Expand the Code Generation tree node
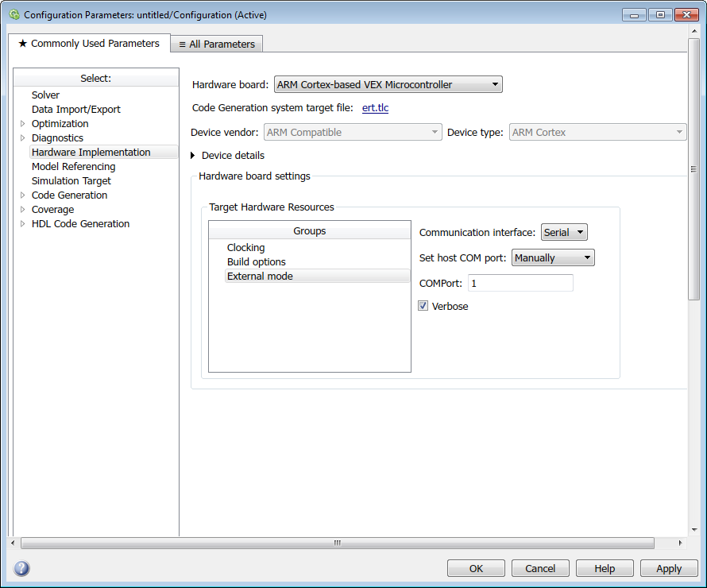Viewport: 707px width, 588px height. coord(23,195)
